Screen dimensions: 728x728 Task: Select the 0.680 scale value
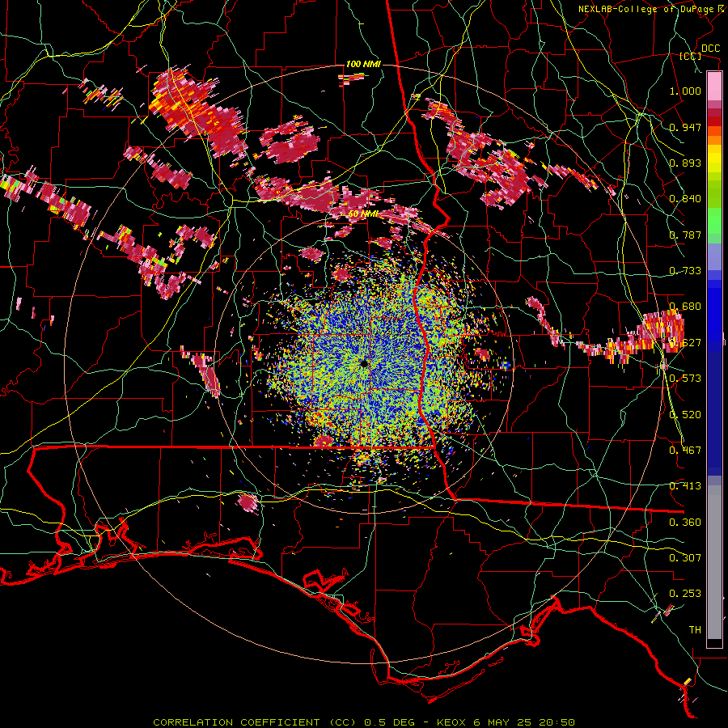(x=685, y=306)
